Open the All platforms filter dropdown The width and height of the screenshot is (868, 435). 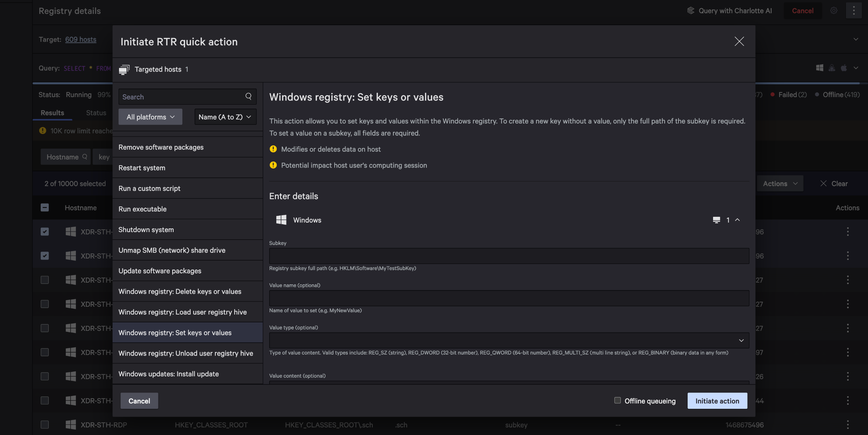coord(150,117)
